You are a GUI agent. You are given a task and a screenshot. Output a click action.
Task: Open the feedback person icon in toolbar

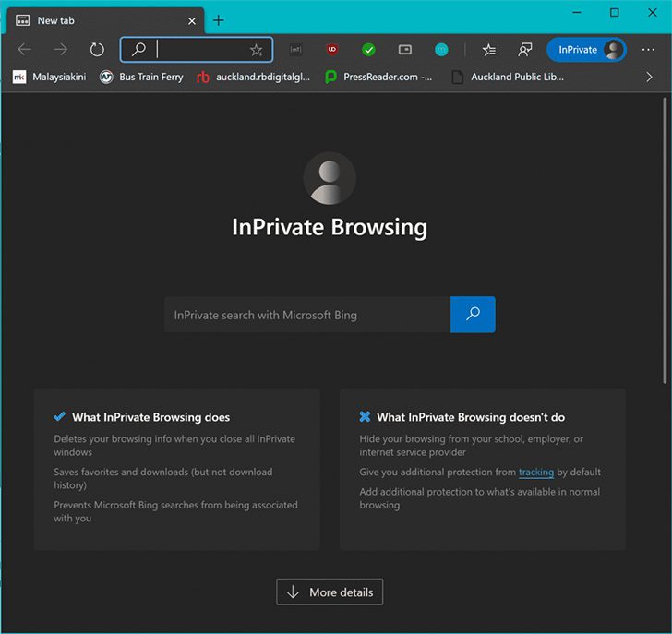(525, 50)
